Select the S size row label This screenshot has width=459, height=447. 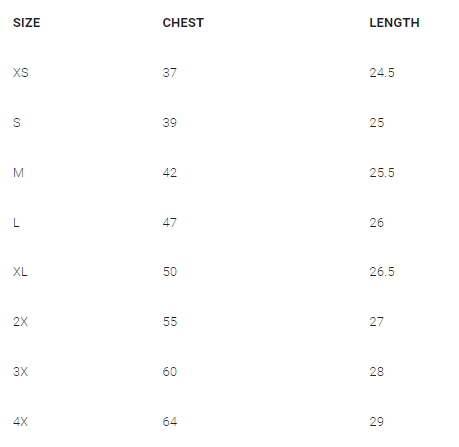click(x=17, y=123)
